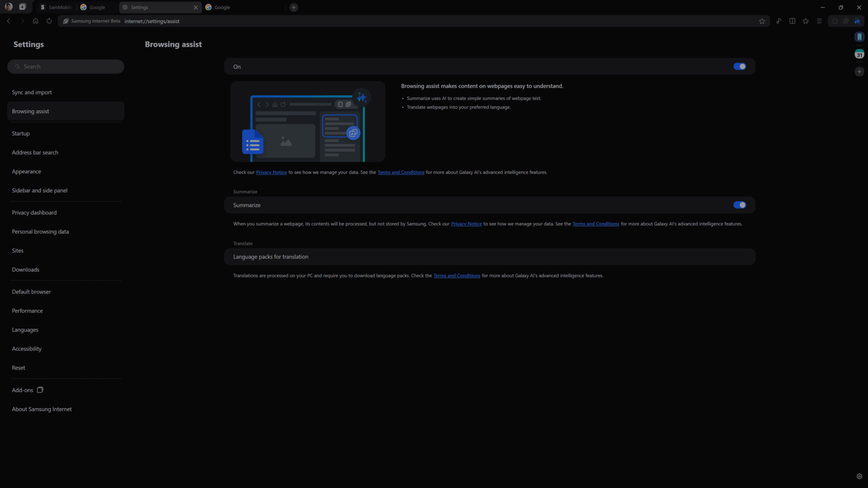Click inside the settings Search field

pos(66,66)
